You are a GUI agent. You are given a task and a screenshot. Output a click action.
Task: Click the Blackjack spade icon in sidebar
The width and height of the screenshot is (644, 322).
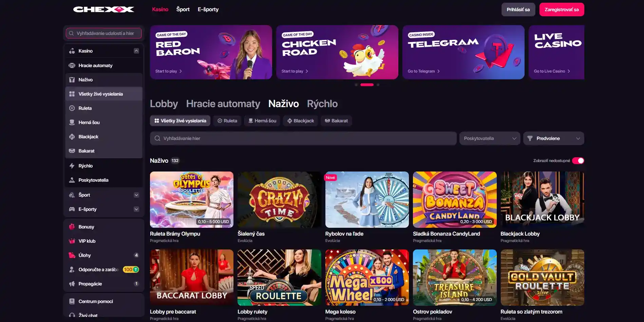pyautogui.click(x=72, y=137)
